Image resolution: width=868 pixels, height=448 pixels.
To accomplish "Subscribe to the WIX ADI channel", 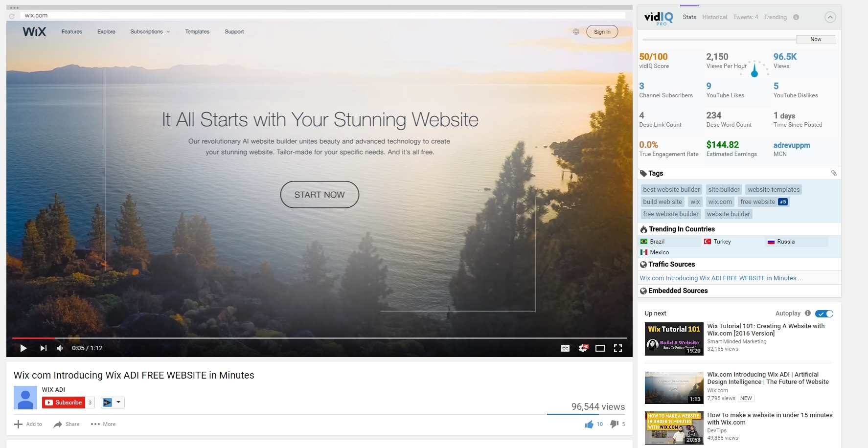I will [64, 403].
